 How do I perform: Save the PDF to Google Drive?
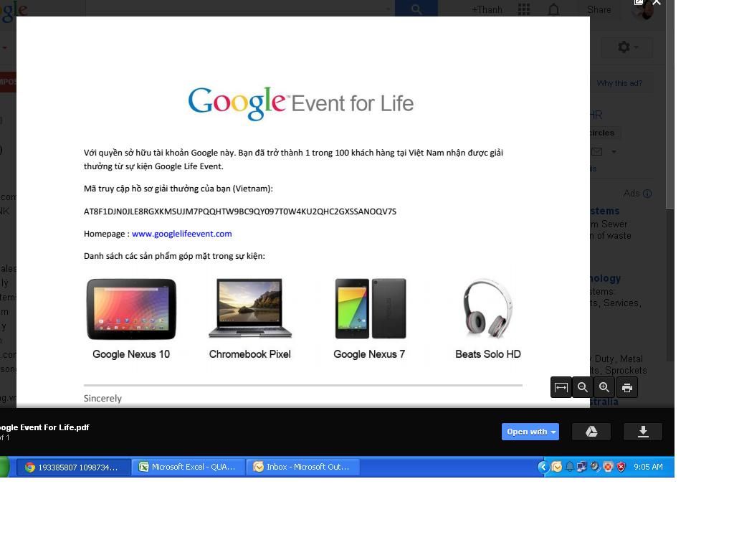591,432
